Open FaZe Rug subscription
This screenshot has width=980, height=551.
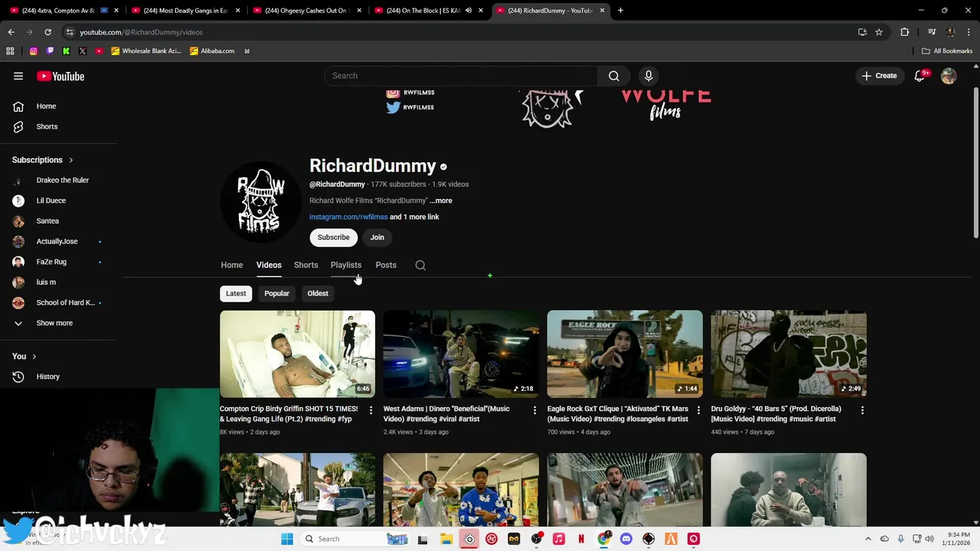tap(51, 262)
